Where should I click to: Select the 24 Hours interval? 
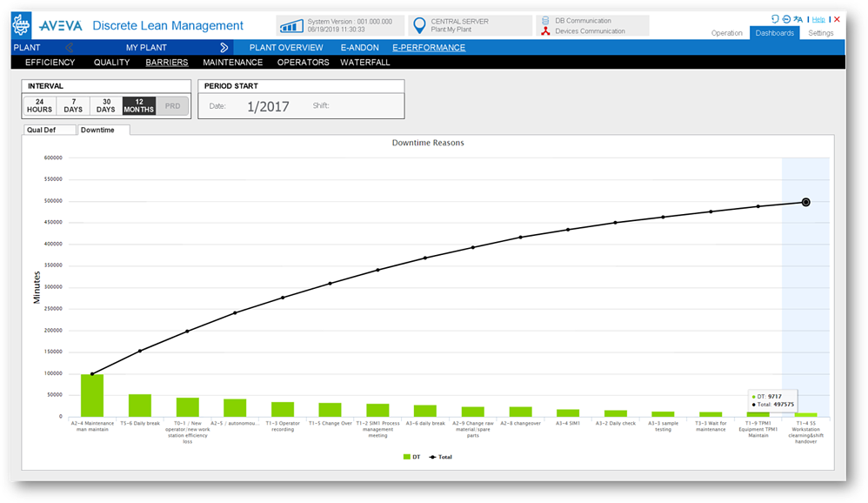(x=39, y=105)
